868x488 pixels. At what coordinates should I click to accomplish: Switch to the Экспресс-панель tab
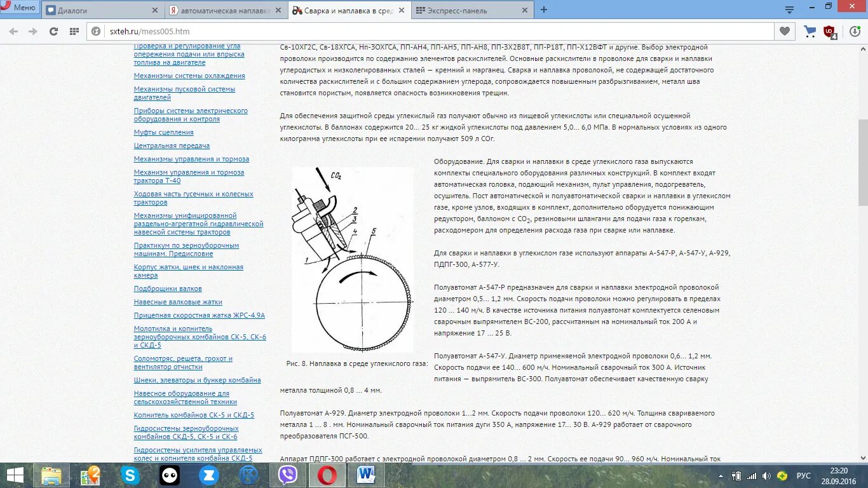471,10
